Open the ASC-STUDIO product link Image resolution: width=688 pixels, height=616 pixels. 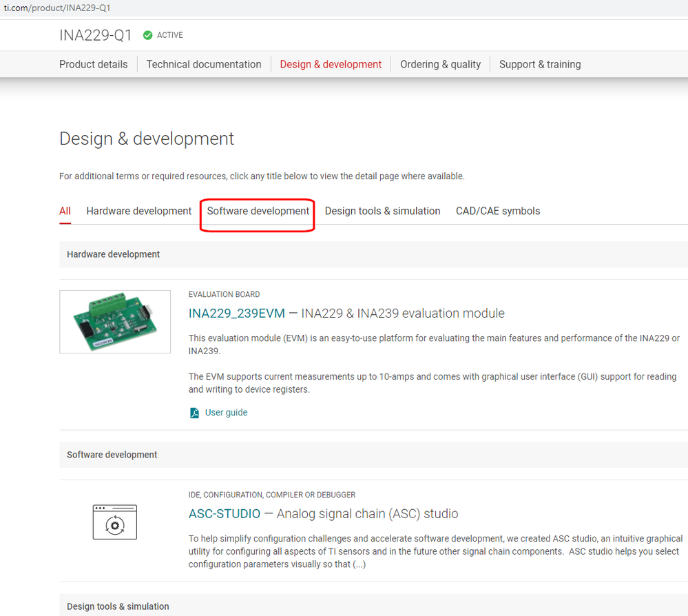[x=225, y=514]
